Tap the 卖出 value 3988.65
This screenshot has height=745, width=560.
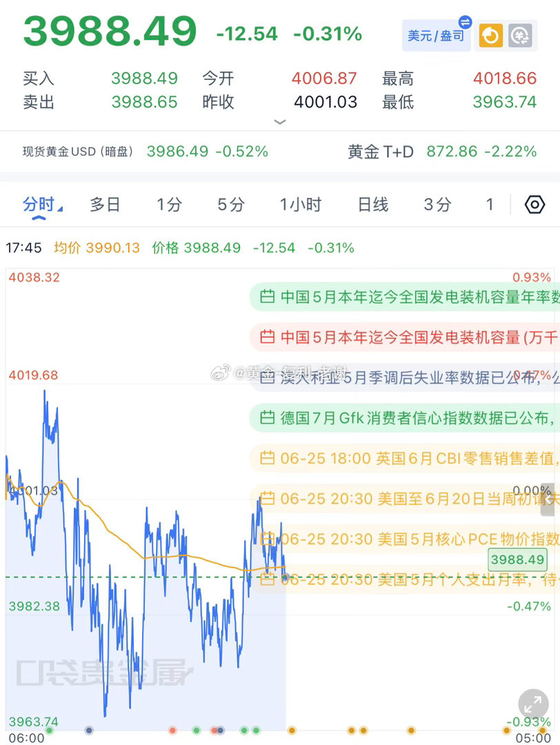(144, 101)
